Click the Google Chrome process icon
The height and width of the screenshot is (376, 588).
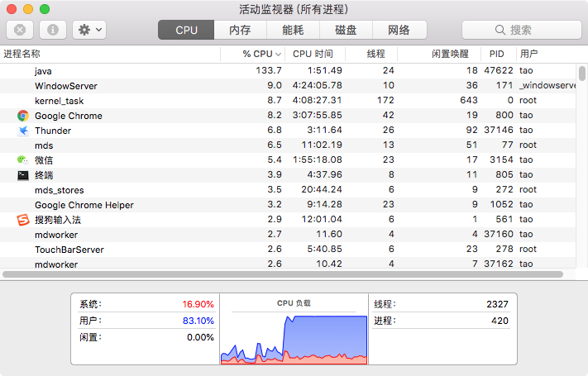pyautogui.click(x=23, y=116)
